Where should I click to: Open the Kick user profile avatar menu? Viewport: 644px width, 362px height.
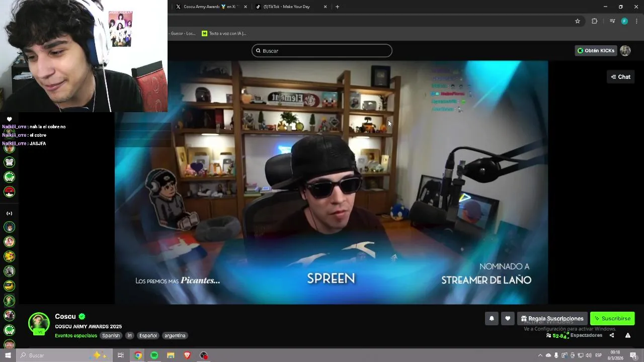click(x=625, y=51)
